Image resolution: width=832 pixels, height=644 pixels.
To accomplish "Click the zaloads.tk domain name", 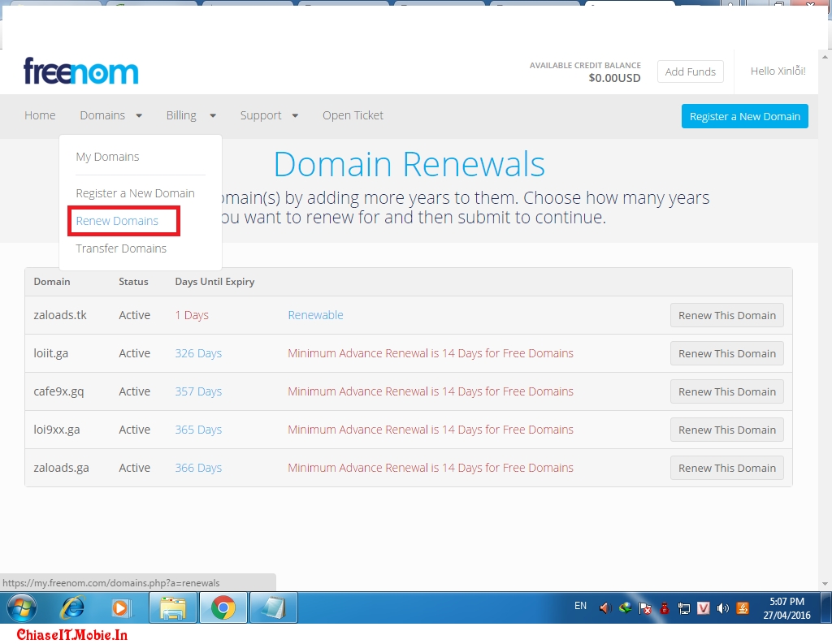I will [60, 315].
